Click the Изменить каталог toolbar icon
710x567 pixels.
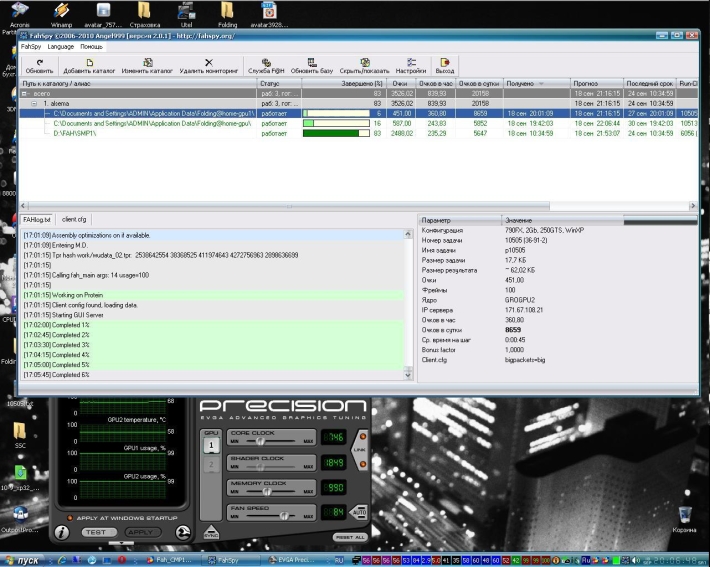pos(147,66)
